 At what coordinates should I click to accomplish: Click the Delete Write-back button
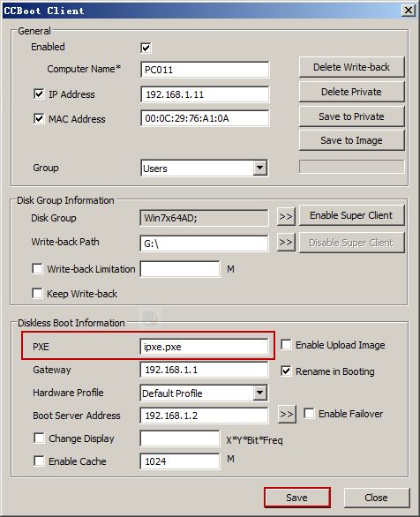click(x=351, y=67)
